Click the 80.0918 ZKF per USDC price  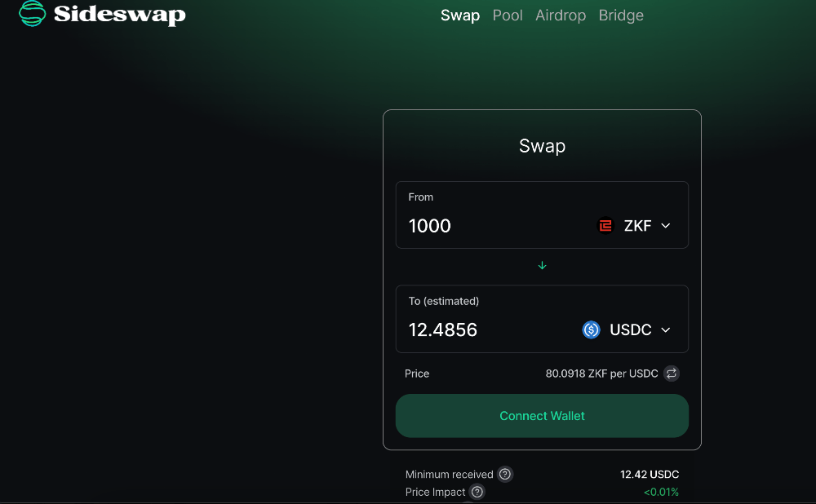[601, 374]
